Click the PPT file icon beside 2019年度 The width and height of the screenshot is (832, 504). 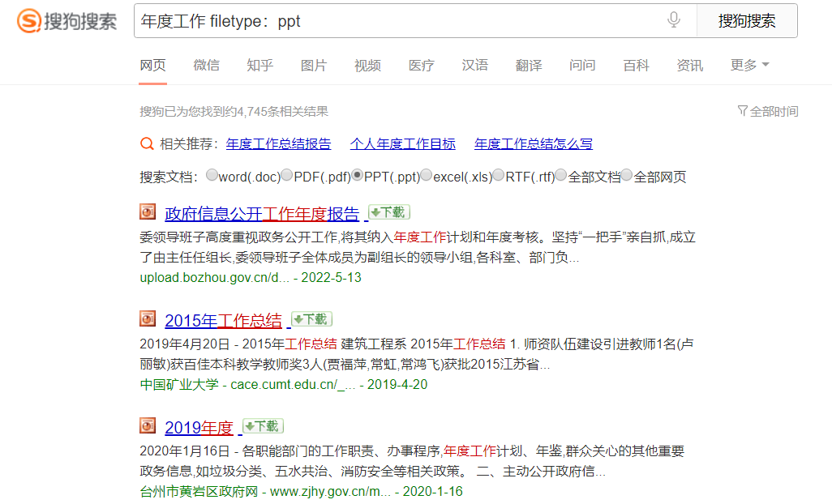(147, 425)
